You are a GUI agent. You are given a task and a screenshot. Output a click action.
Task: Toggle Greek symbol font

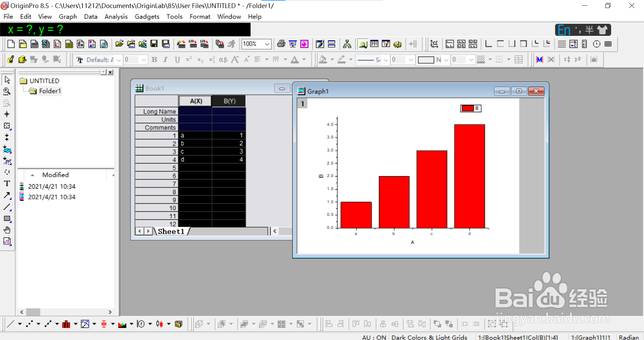(223, 60)
